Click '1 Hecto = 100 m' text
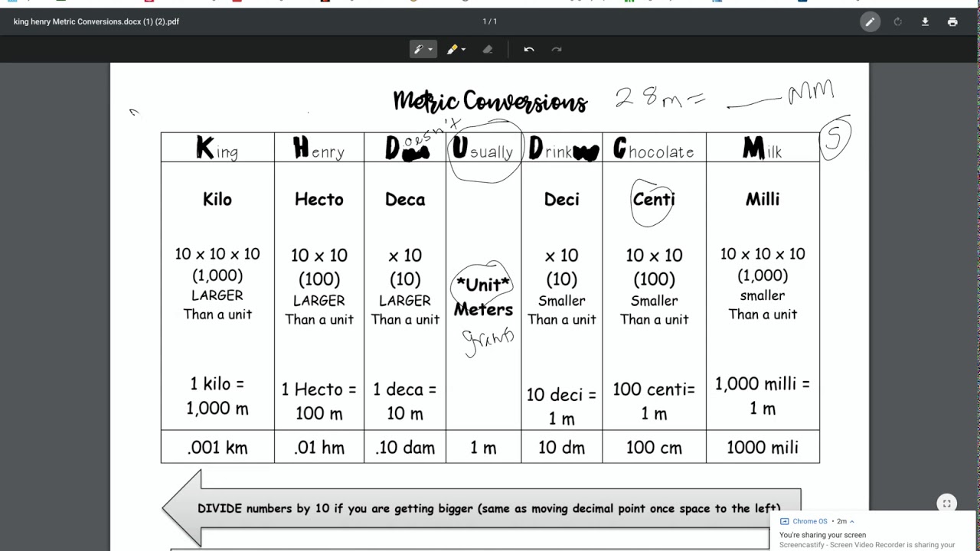The image size is (980, 551). [x=319, y=401]
